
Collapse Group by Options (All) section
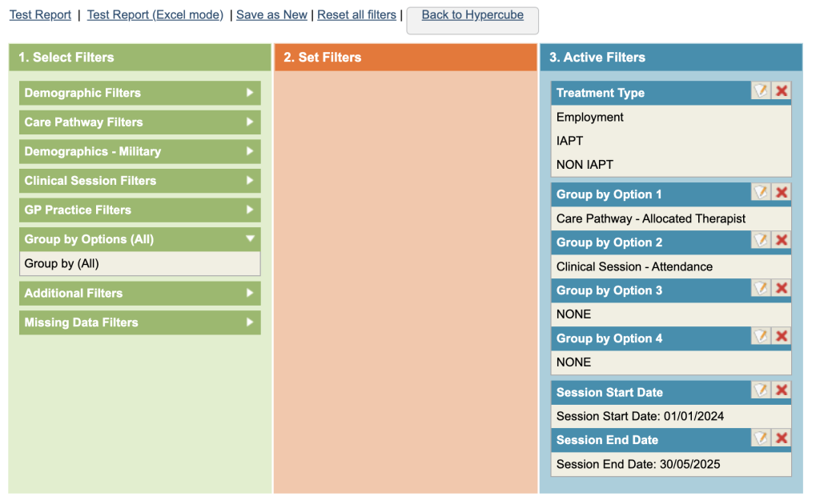tap(139, 239)
